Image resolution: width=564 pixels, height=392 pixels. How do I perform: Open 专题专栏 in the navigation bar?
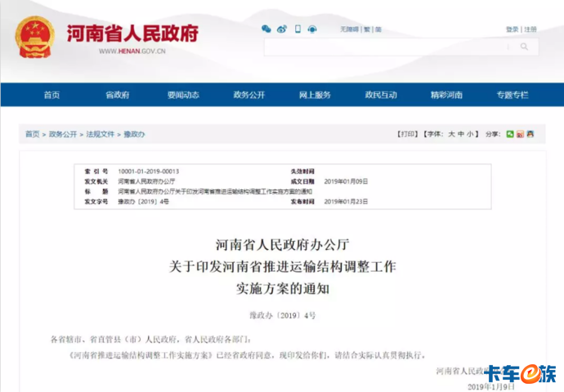pyautogui.click(x=512, y=95)
